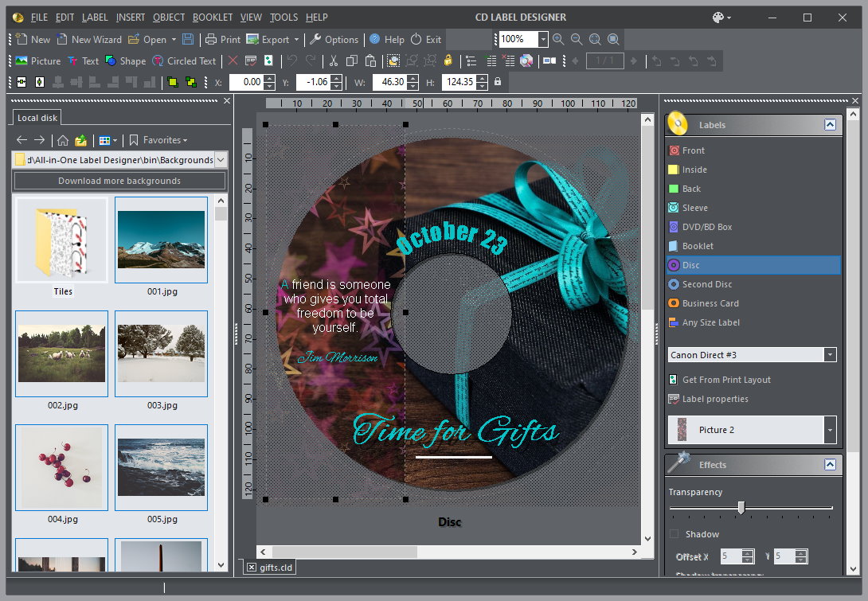This screenshot has height=601, width=868.
Task: Insert a Picture from the toolbar
Action: click(x=37, y=60)
